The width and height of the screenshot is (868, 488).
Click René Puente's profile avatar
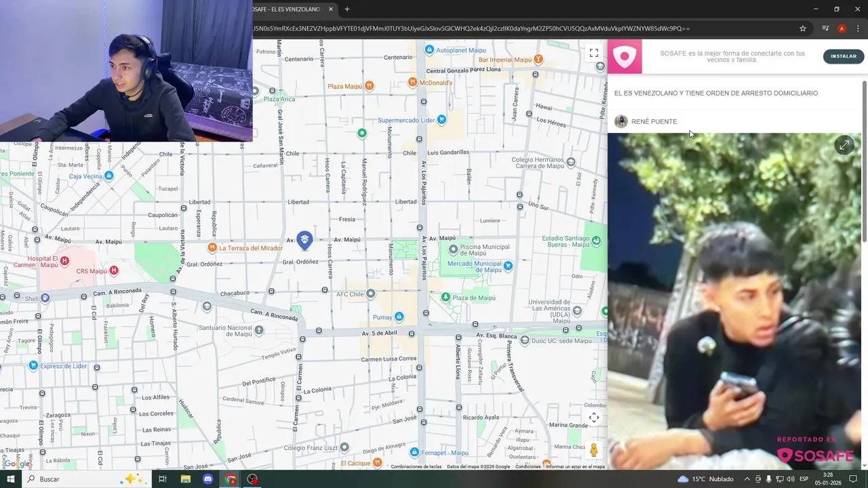point(620,121)
